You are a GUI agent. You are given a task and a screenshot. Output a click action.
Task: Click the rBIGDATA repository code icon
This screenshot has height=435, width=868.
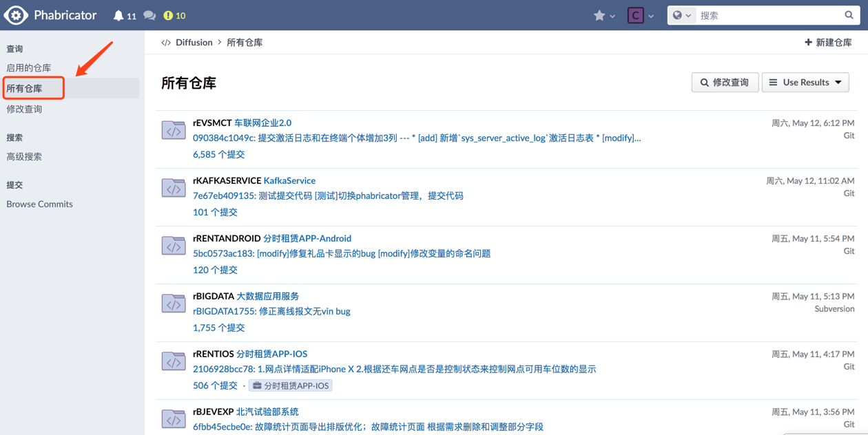pyautogui.click(x=174, y=304)
